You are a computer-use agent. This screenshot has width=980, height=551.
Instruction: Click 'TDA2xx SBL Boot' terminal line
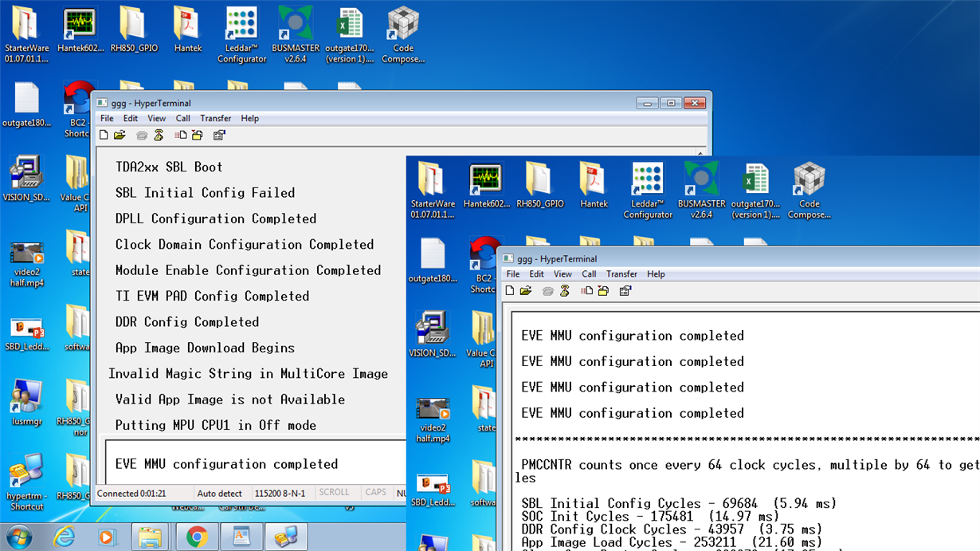169,167
